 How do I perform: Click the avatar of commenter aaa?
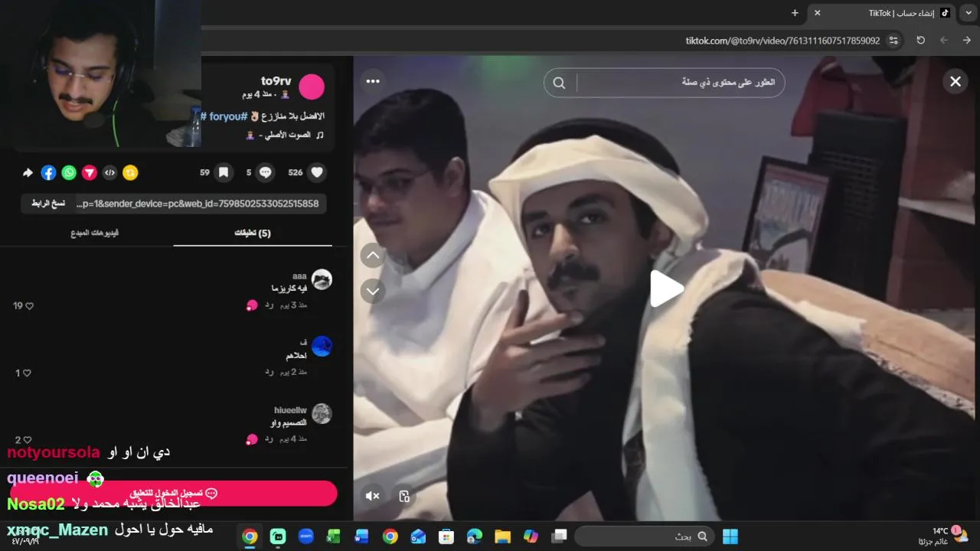[322, 279]
